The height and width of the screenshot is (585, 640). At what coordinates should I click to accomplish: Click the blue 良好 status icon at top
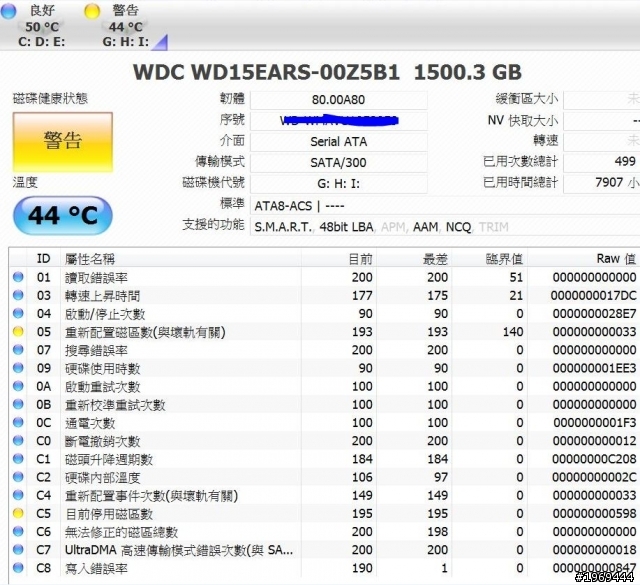coord(8,11)
